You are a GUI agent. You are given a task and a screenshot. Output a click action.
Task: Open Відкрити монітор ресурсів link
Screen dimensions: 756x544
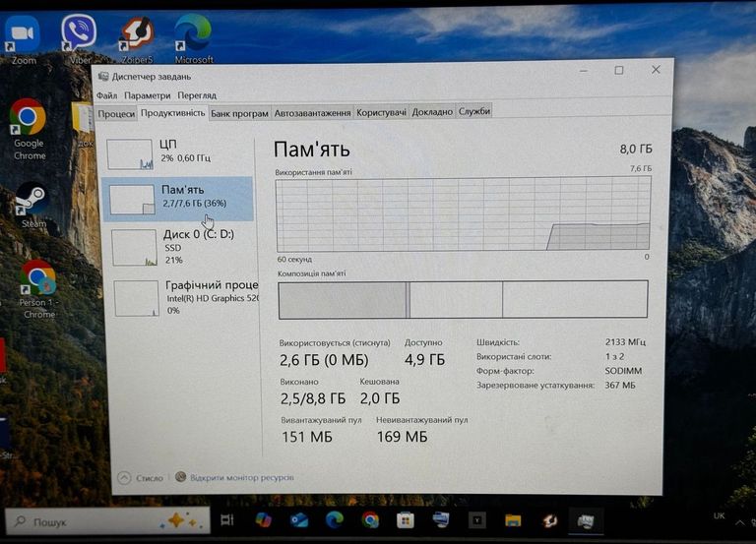coord(242,477)
